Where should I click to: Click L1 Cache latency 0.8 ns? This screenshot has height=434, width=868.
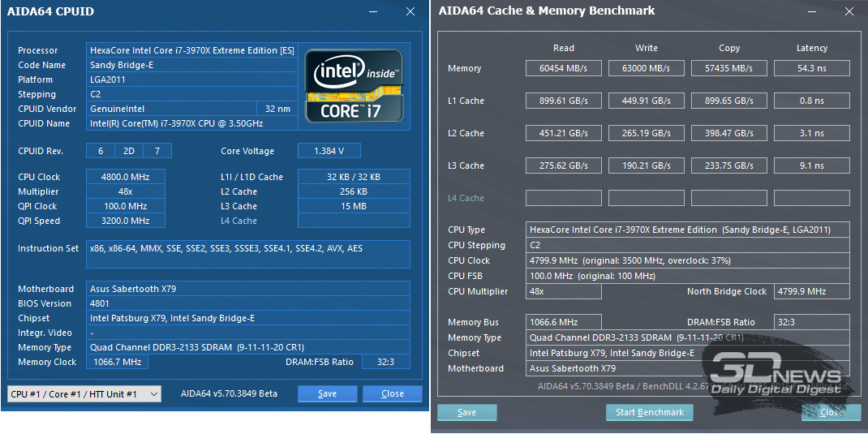(811, 101)
